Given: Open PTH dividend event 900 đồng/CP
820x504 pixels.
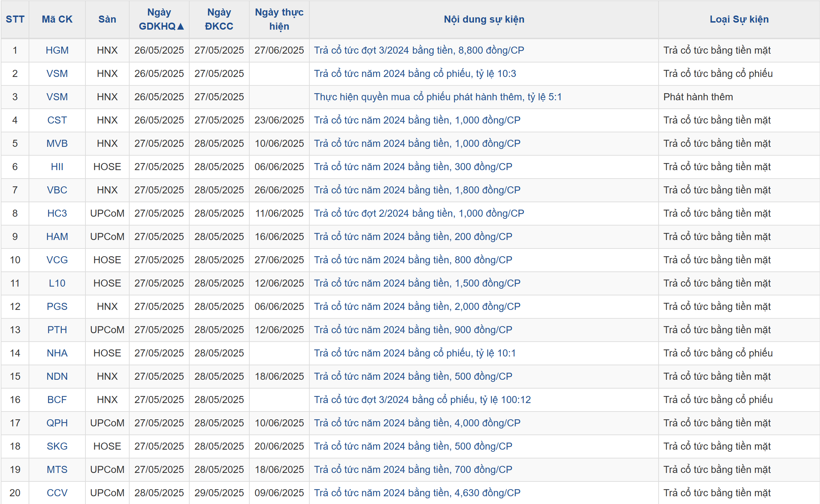Looking at the screenshot, I should click(x=413, y=330).
